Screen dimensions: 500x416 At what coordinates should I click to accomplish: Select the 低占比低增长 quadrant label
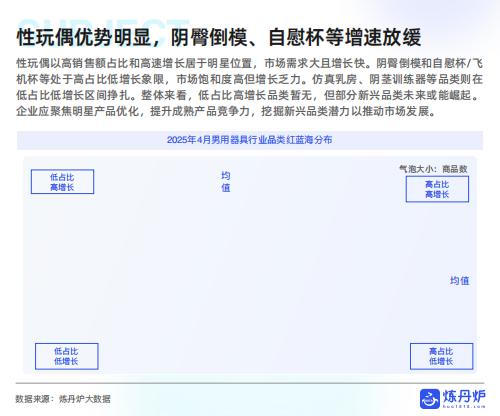point(67,356)
